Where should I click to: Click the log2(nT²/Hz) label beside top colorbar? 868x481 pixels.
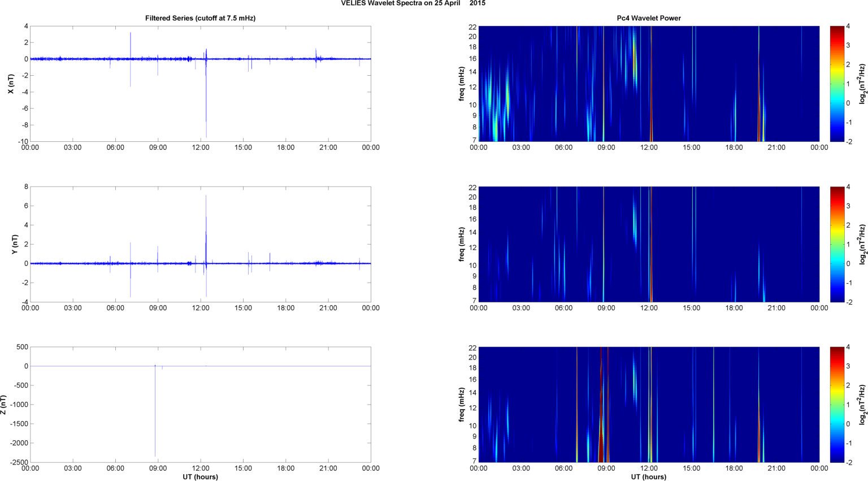[x=862, y=84]
